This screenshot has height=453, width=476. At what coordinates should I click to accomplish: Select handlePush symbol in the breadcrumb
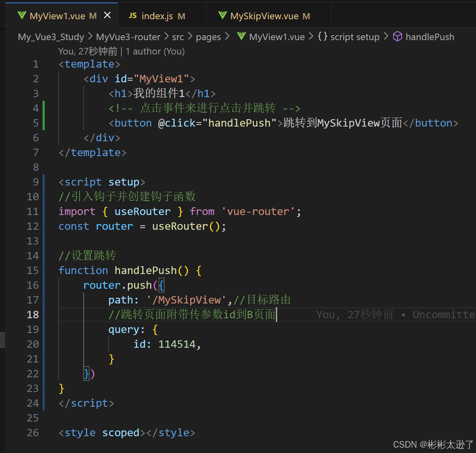coord(430,37)
